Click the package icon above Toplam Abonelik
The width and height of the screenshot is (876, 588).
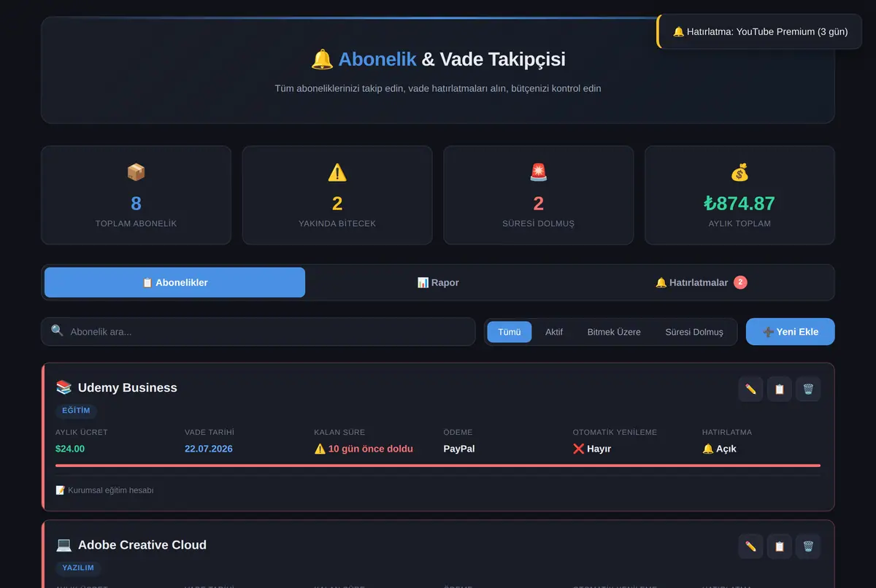(136, 172)
